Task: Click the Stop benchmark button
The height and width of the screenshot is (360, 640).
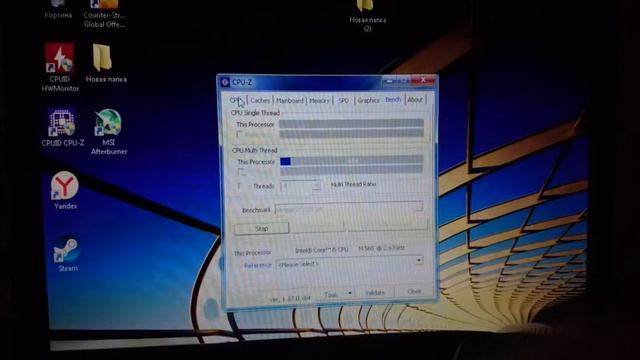Action: click(262, 228)
